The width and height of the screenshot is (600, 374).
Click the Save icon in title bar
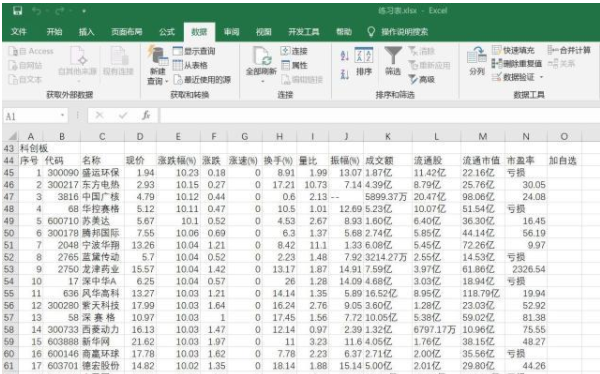[18, 11]
